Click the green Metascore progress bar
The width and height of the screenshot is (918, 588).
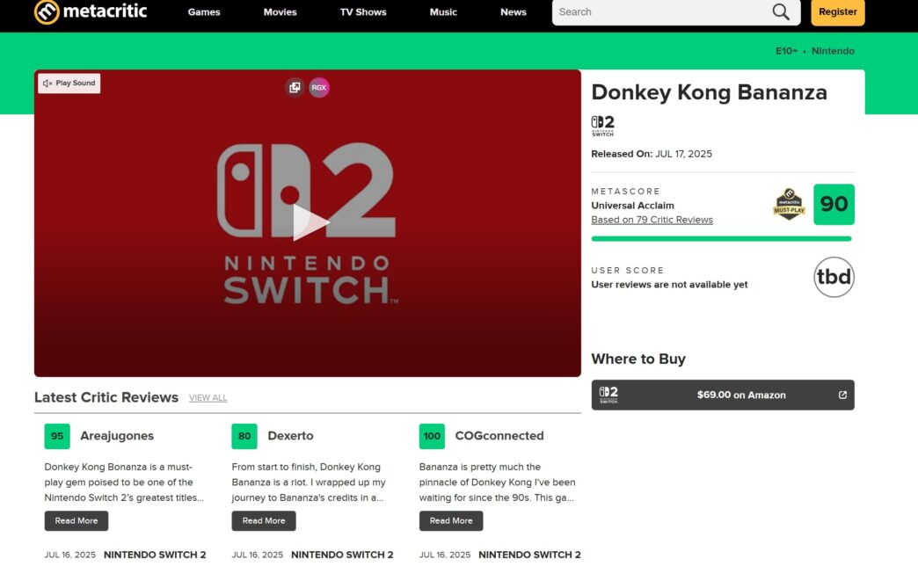(x=721, y=238)
